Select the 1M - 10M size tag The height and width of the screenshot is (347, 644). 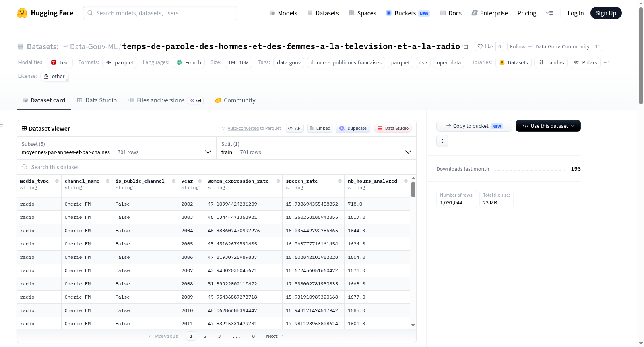(238, 62)
